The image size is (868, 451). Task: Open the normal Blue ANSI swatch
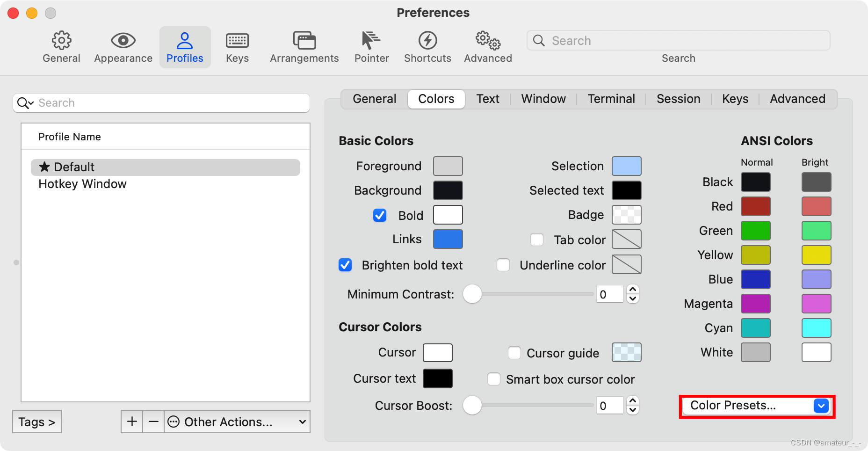point(756,279)
